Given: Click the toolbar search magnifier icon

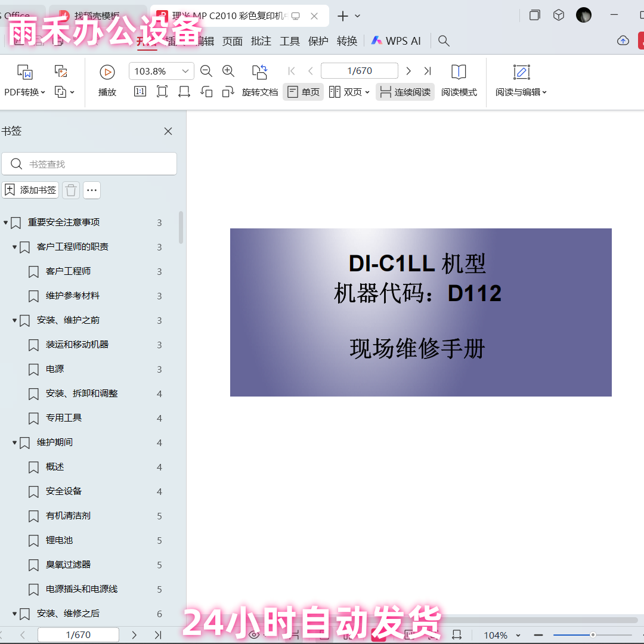Looking at the screenshot, I should [x=444, y=41].
